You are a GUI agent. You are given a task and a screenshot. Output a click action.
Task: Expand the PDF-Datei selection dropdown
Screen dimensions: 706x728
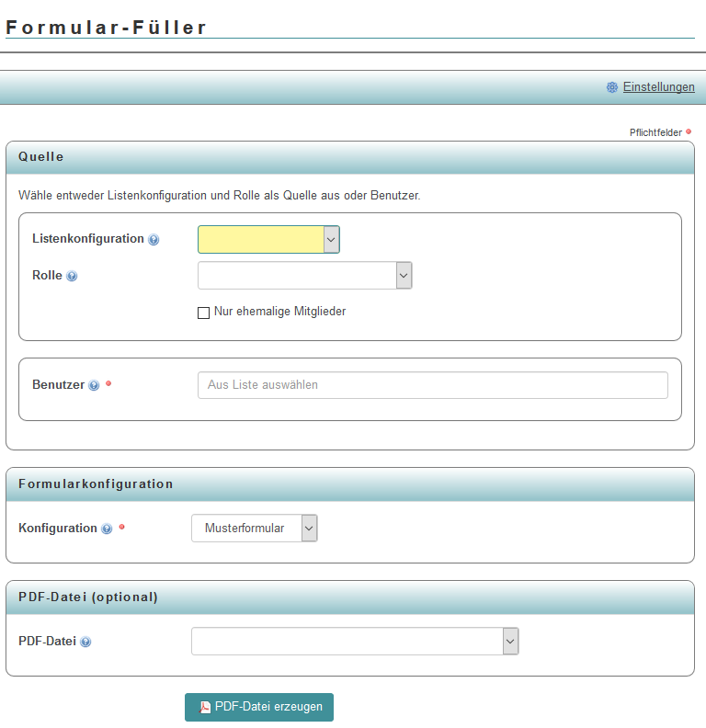point(355,642)
